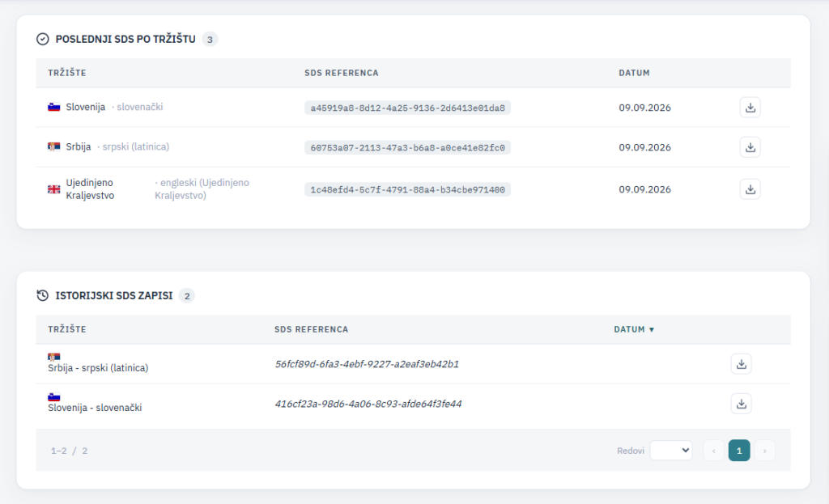
Task: Sort historical records by Datum column
Action: [x=634, y=329]
